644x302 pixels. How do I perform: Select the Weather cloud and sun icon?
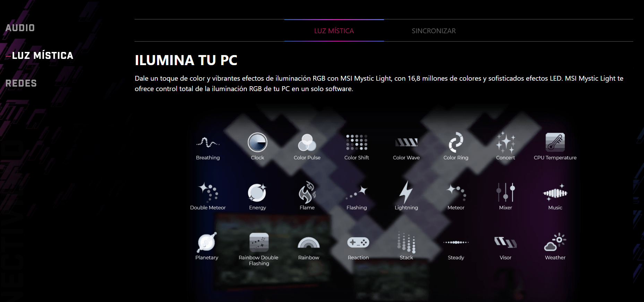[x=555, y=242]
